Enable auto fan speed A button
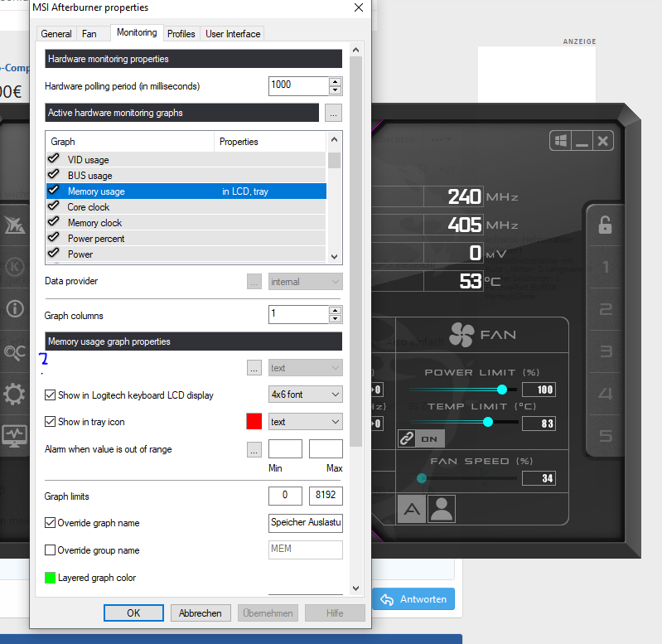This screenshot has height=644, width=662. 412,509
